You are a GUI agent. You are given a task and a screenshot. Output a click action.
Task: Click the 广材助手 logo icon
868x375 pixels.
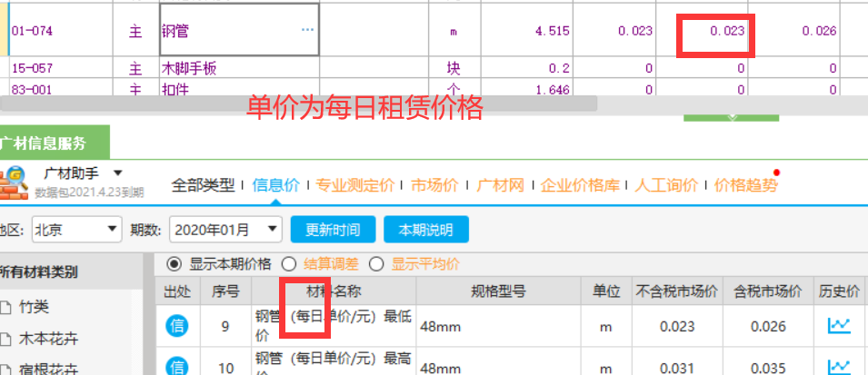point(15,179)
